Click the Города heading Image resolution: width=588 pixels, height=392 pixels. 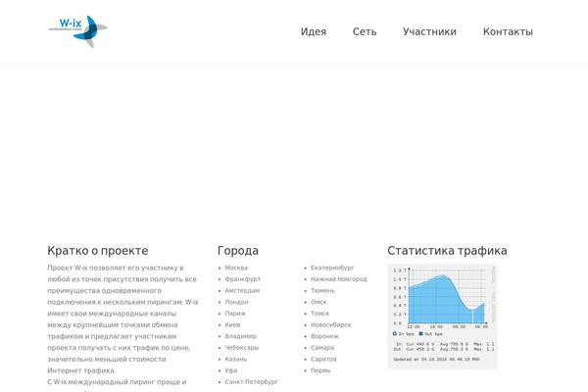coord(238,251)
